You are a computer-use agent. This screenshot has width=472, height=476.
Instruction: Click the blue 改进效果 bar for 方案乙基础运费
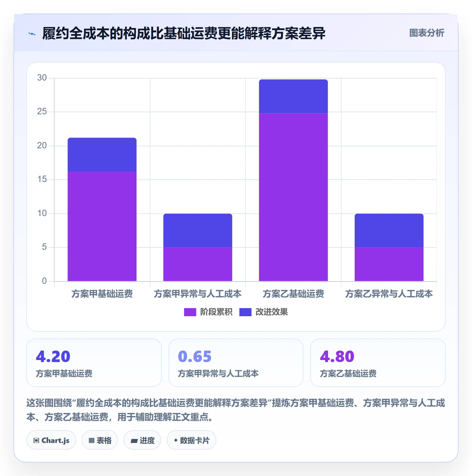(293, 96)
